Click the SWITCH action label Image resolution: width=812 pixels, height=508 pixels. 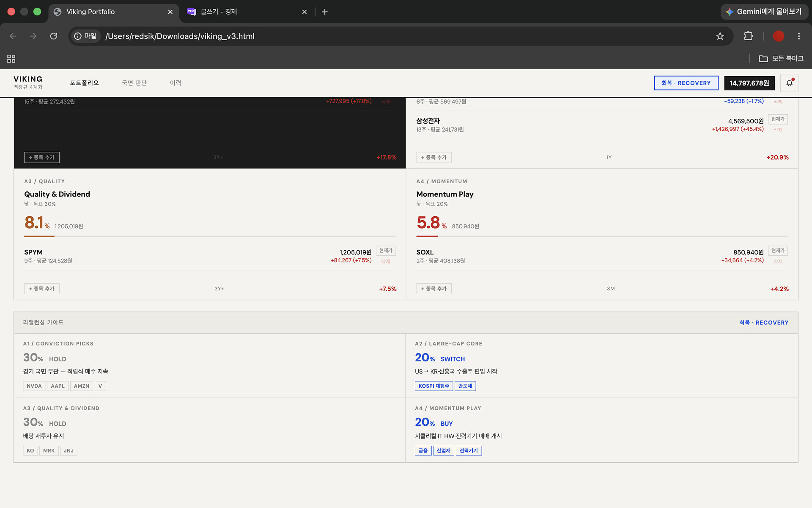pos(453,359)
